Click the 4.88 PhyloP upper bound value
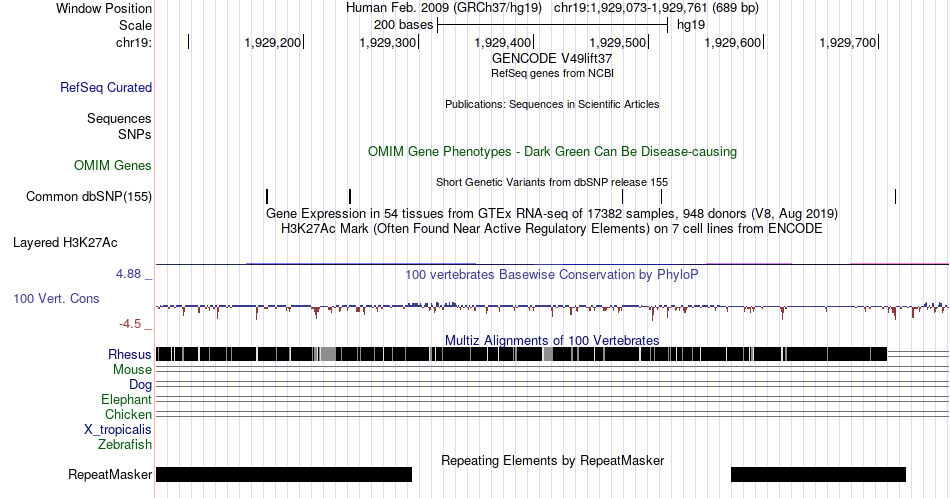 (128, 274)
